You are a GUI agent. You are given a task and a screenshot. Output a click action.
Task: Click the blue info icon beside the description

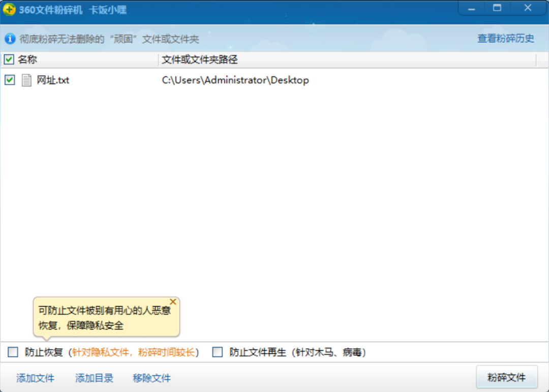[10, 39]
